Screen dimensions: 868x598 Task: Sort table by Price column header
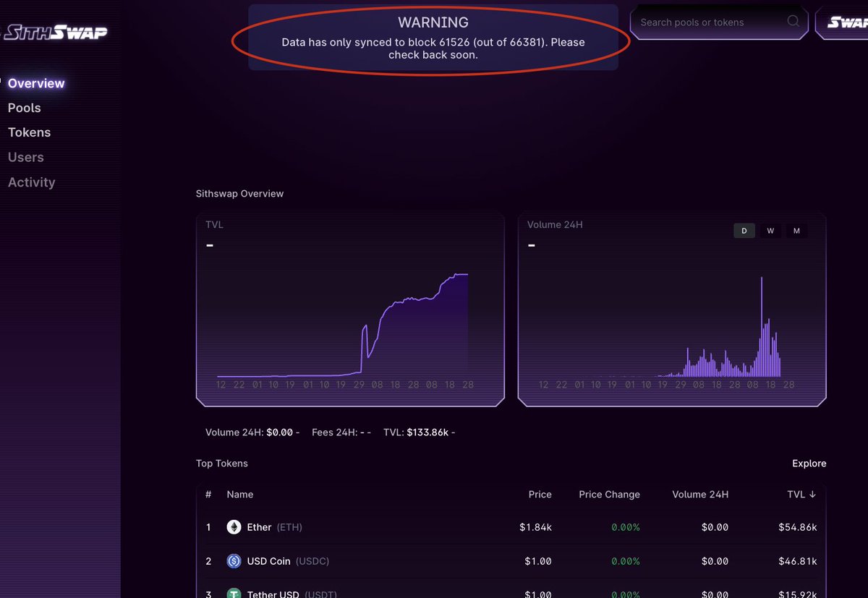coord(540,495)
